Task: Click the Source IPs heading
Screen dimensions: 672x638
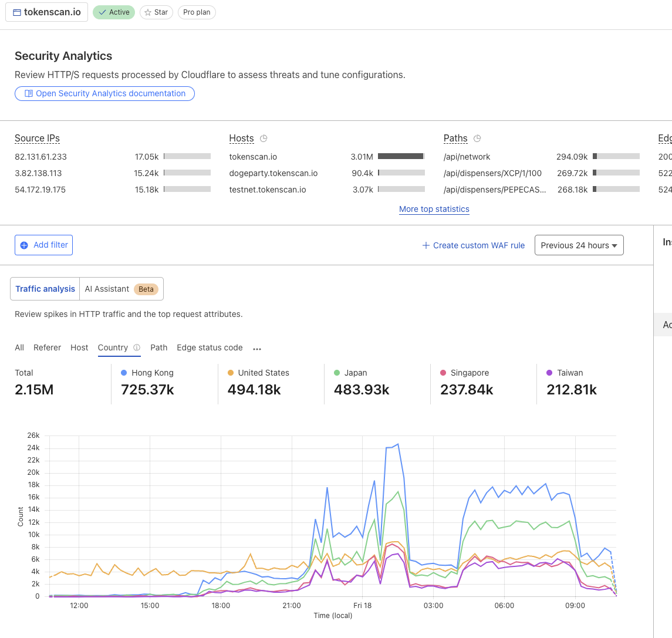Action: [38, 139]
